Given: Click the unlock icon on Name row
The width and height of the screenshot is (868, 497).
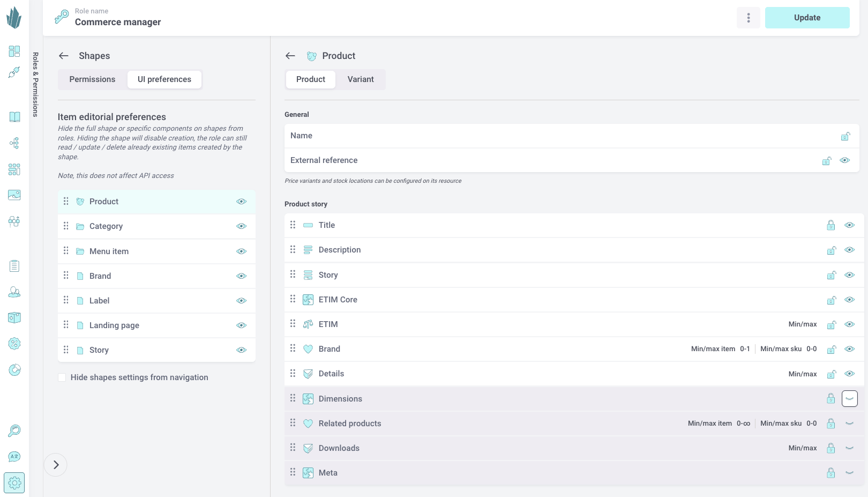Looking at the screenshot, I should click(845, 136).
